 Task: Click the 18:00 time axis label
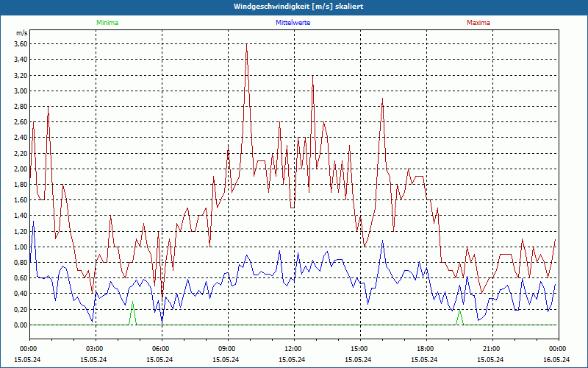(x=426, y=349)
